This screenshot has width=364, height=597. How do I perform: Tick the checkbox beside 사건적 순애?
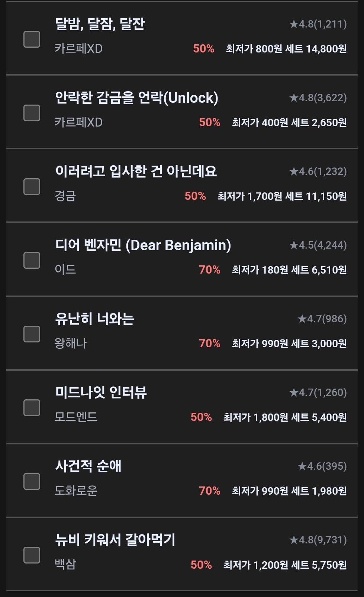(32, 481)
